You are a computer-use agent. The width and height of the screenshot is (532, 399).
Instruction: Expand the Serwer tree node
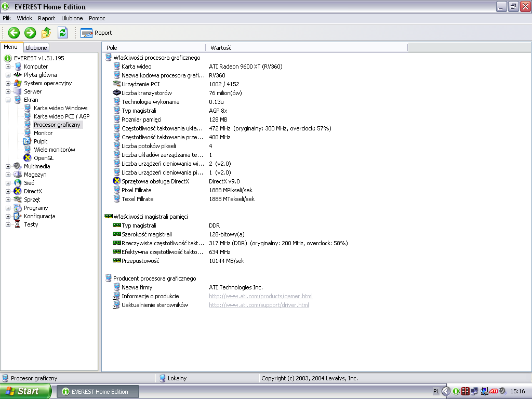click(x=8, y=91)
